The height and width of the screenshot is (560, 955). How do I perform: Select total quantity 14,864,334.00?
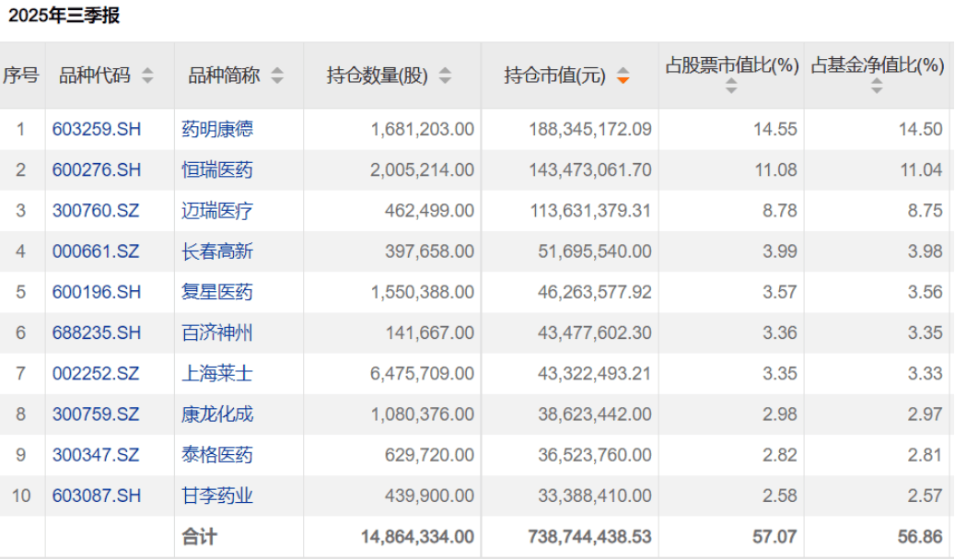(x=417, y=537)
